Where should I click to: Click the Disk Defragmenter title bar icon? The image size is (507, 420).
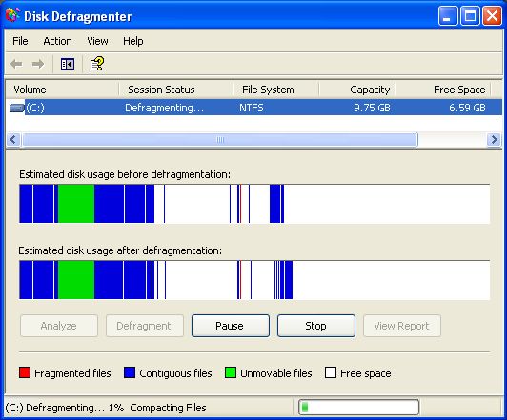coord(12,15)
